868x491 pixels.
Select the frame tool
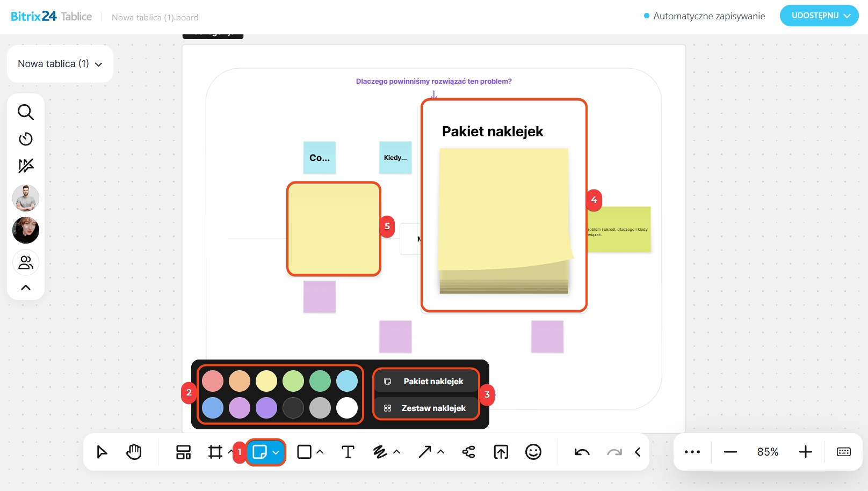pos(215,452)
